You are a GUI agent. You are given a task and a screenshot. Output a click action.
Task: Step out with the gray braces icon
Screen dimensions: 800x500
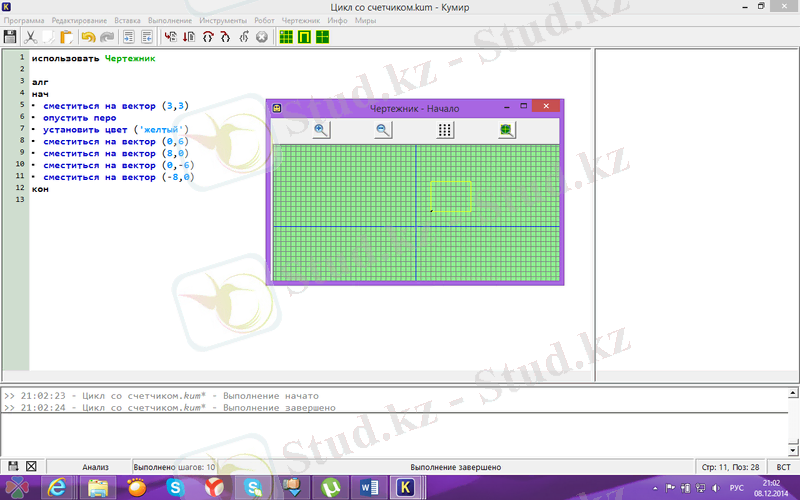coord(243,37)
